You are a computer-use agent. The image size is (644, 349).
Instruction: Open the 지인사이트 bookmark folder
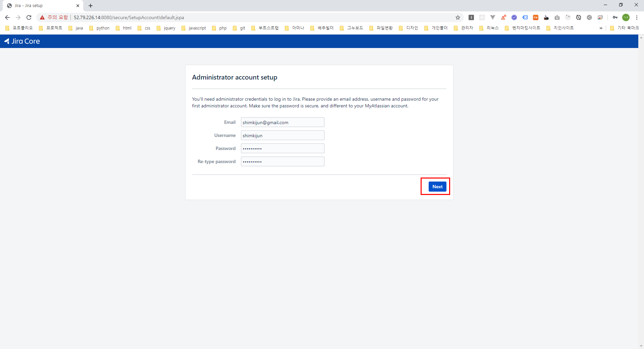[x=560, y=28]
